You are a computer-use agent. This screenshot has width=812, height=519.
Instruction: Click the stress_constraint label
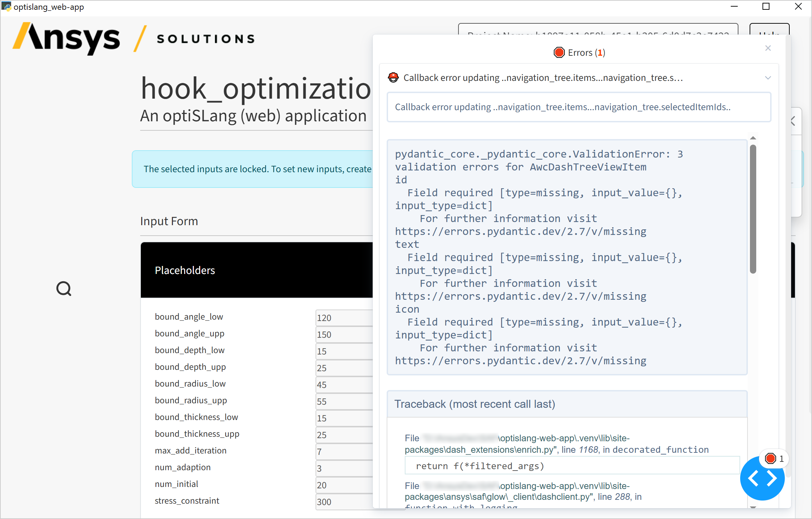[x=187, y=501]
